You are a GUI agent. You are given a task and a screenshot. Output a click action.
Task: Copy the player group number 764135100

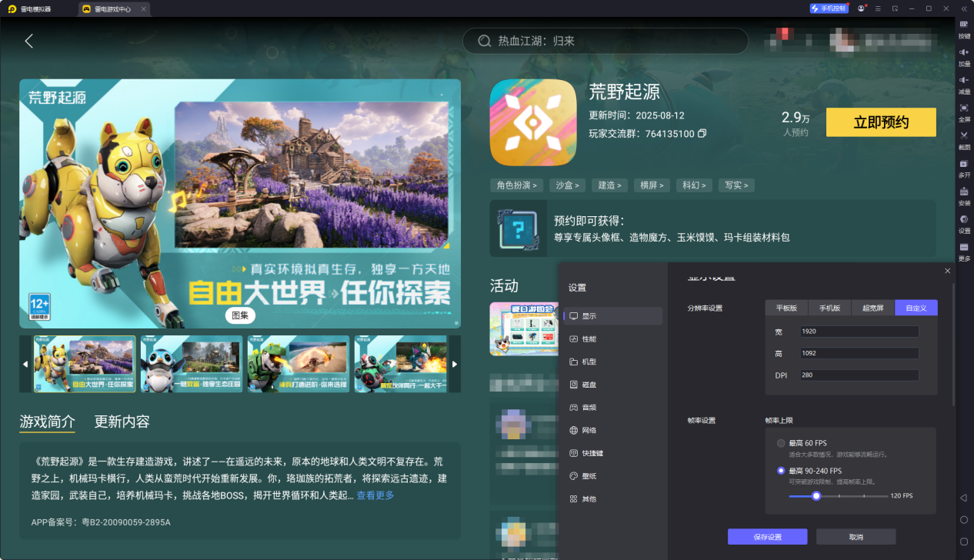[702, 134]
